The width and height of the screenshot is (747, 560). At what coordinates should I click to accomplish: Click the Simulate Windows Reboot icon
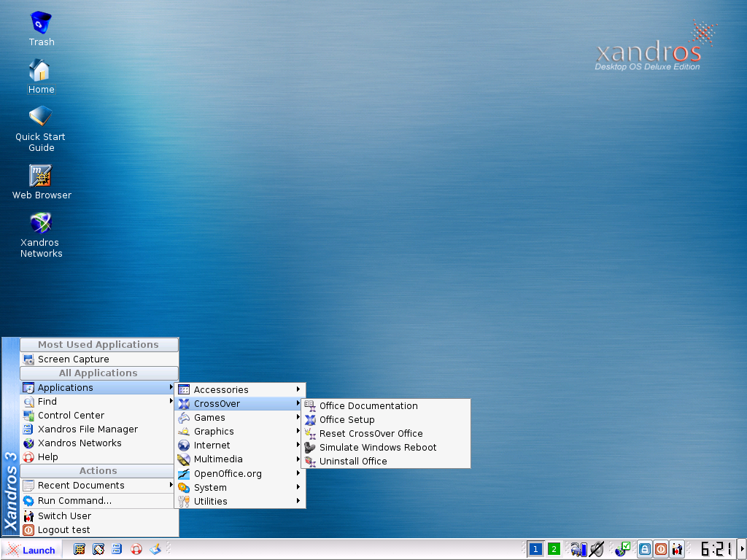pyautogui.click(x=310, y=447)
